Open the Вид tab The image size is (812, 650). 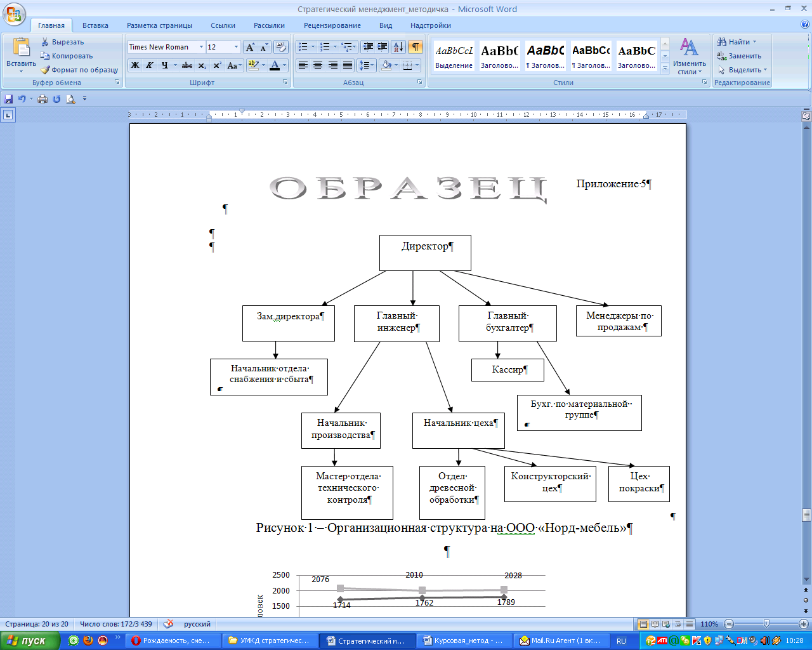pos(386,25)
